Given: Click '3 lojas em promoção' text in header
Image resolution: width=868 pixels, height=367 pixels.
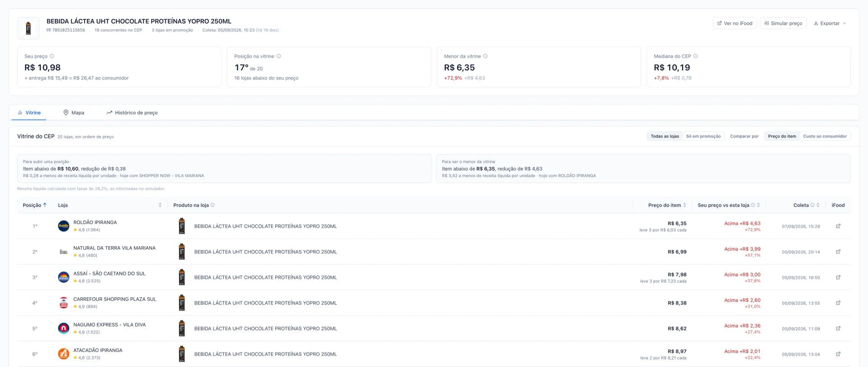Looking at the screenshot, I should click(x=172, y=30).
